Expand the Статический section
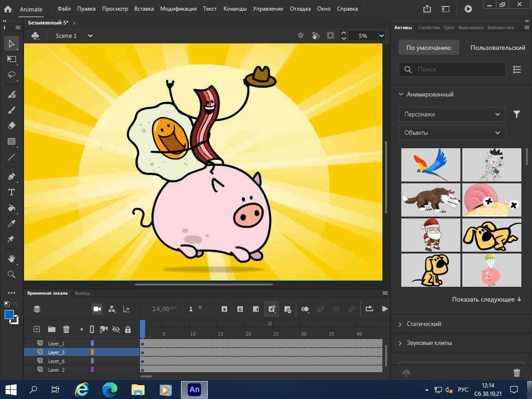 tap(424, 324)
